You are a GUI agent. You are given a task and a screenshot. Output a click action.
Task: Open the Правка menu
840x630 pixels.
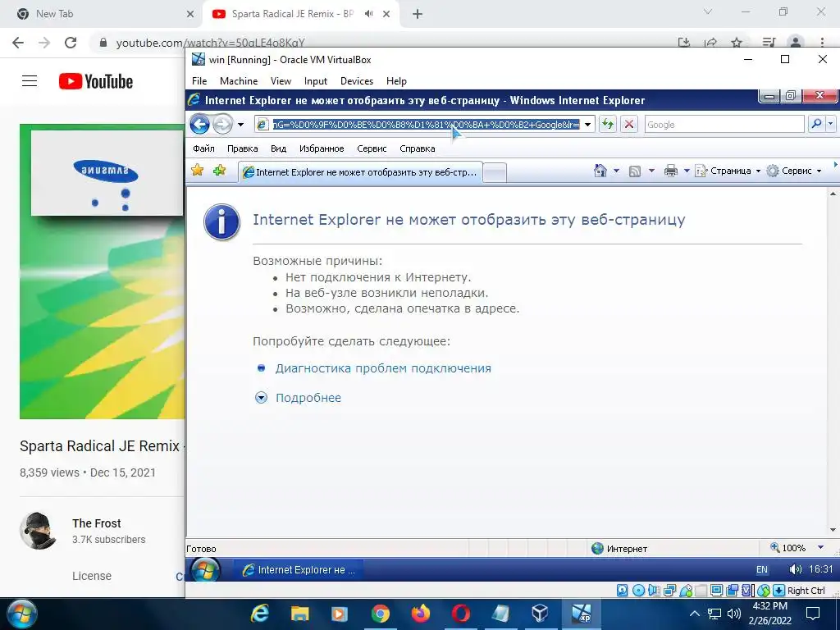coord(242,148)
